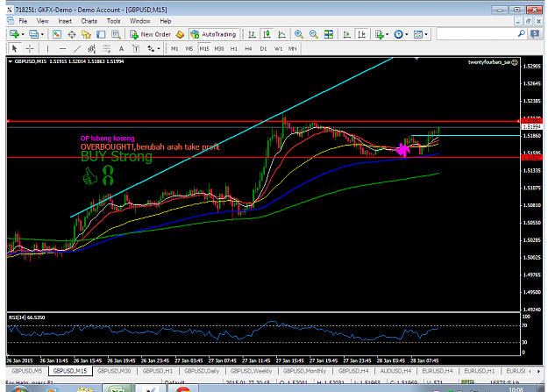
Task: Expand the Profiles dropdown arrow
Action: click(42, 34)
